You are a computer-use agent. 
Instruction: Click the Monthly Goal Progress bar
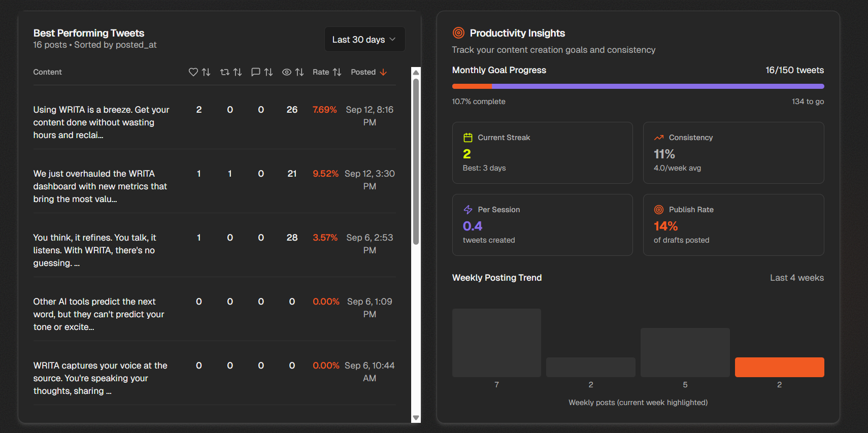click(x=638, y=86)
